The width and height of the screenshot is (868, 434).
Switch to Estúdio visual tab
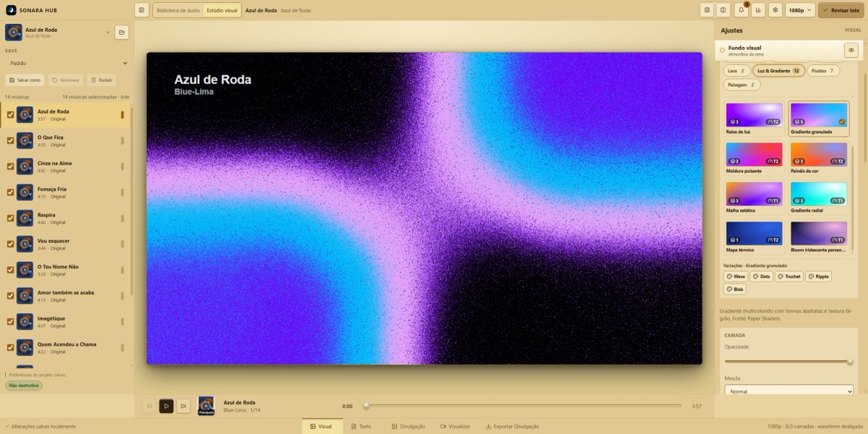221,10
